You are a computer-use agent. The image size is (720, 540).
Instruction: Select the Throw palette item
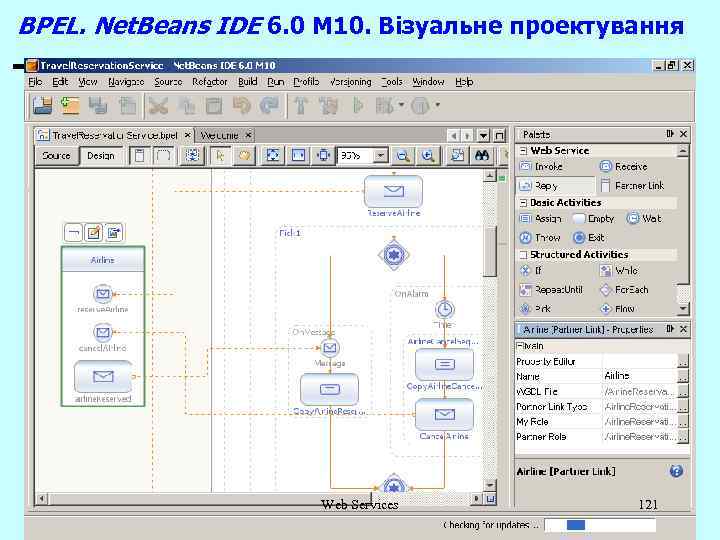540,237
